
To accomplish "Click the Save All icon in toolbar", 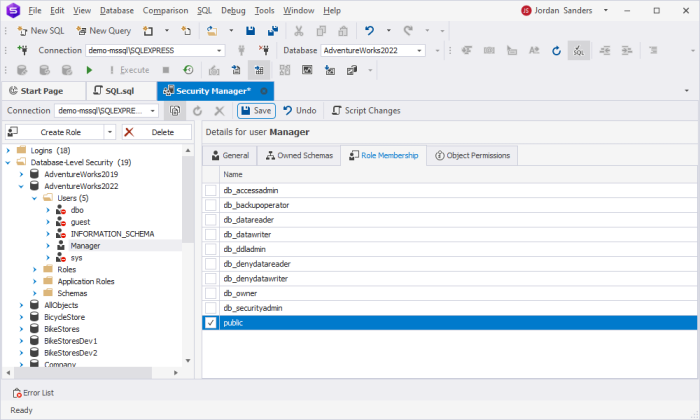I will [273, 31].
